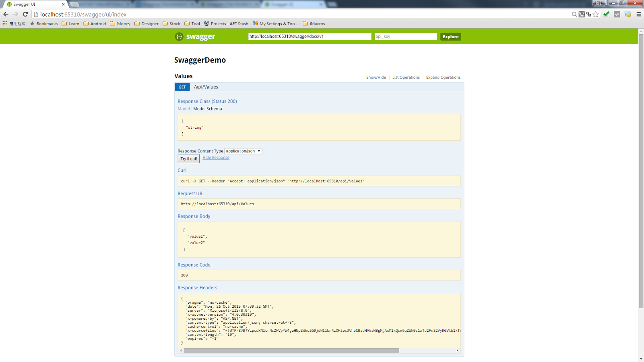Click the api_key input field

(x=406, y=37)
